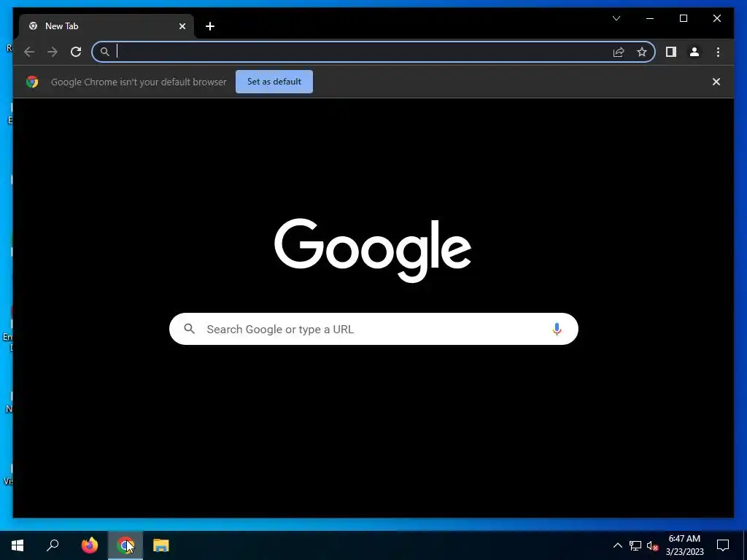Click the magnifier icon in the address bar
Viewport: 747px width, 560px height.
(105, 52)
